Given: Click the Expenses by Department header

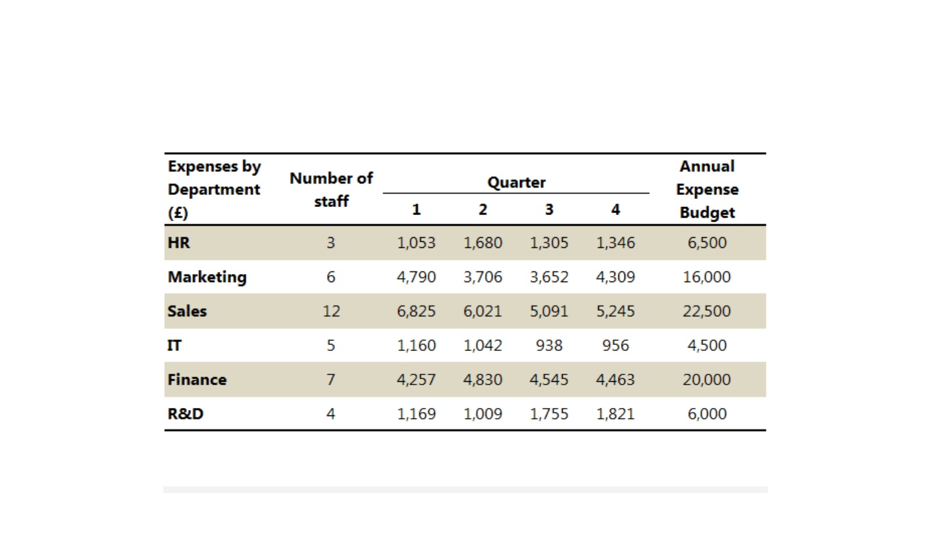Looking at the screenshot, I should (x=214, y=190).
